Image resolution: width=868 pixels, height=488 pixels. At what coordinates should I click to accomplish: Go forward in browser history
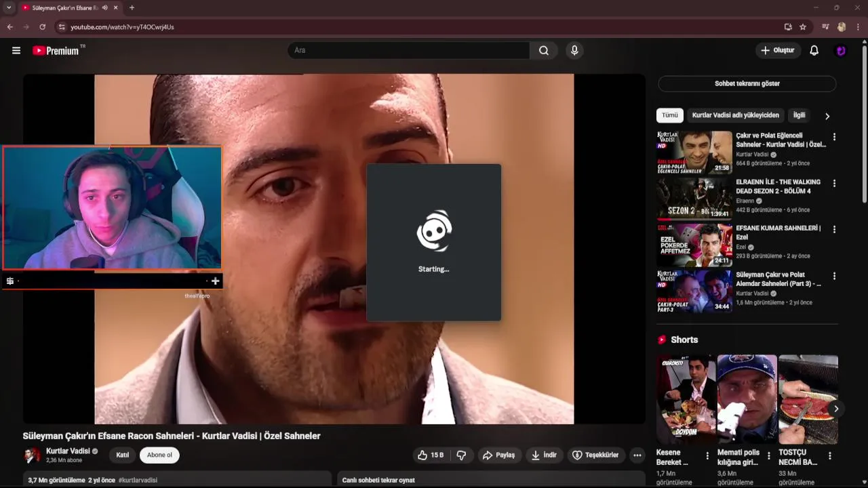tap(26, 27)
